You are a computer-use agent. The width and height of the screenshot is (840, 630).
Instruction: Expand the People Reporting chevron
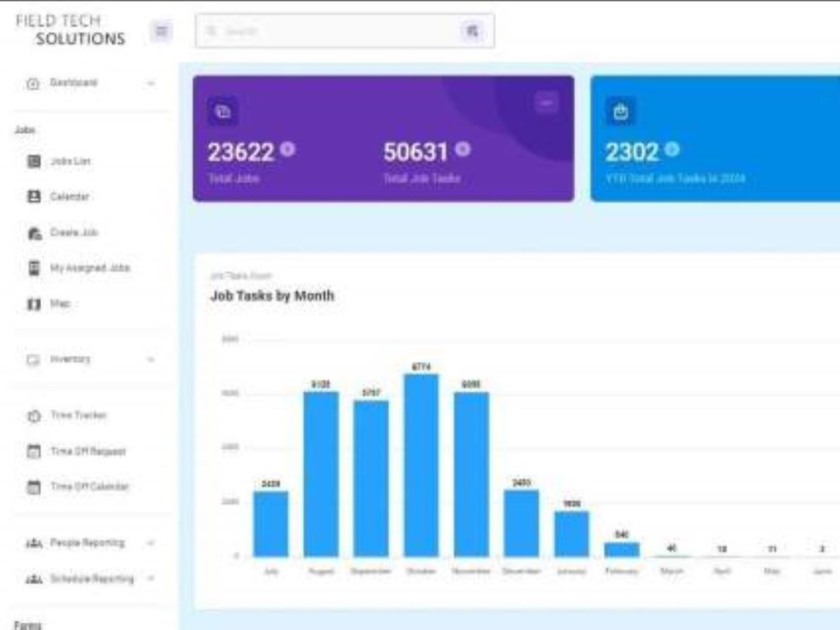[x=151, y=543]
